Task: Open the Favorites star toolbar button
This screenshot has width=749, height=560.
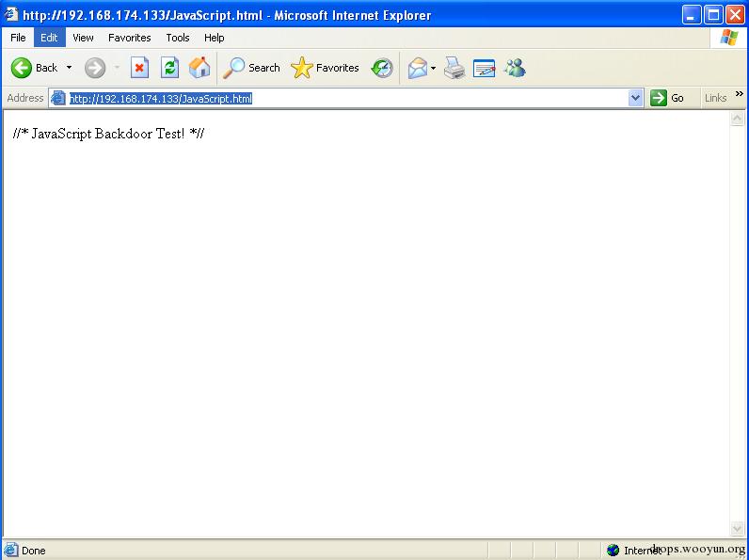Action: point(325,68)
